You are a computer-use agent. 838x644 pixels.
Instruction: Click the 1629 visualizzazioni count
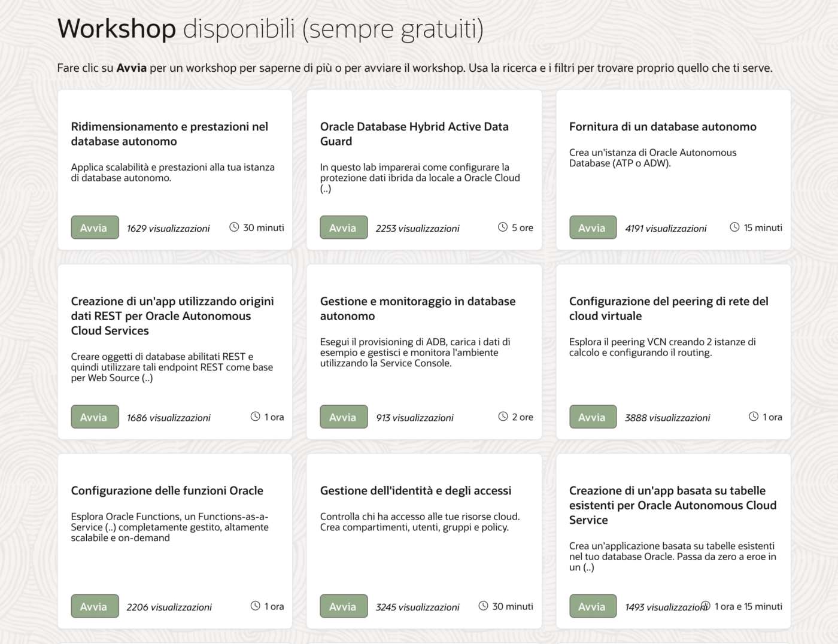168,228
